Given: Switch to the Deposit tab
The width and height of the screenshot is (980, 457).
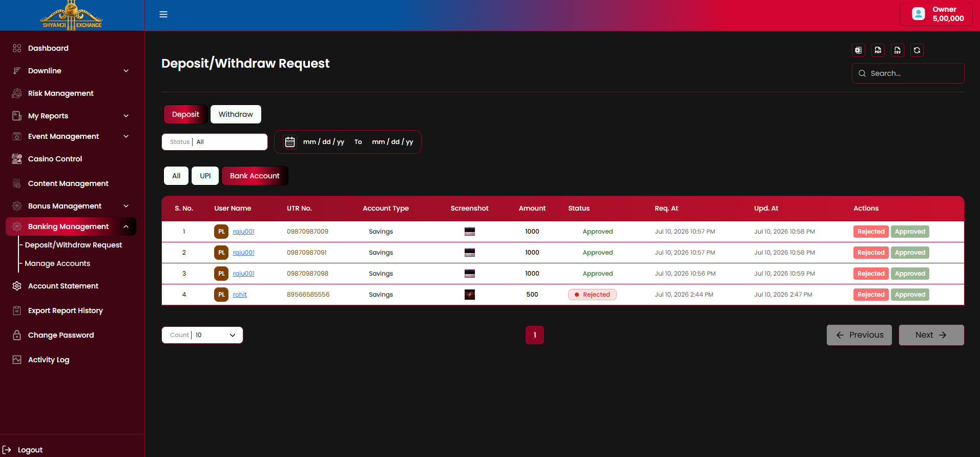Looking at the screenshot, I should pyautogui.click(x=185, y=114).
